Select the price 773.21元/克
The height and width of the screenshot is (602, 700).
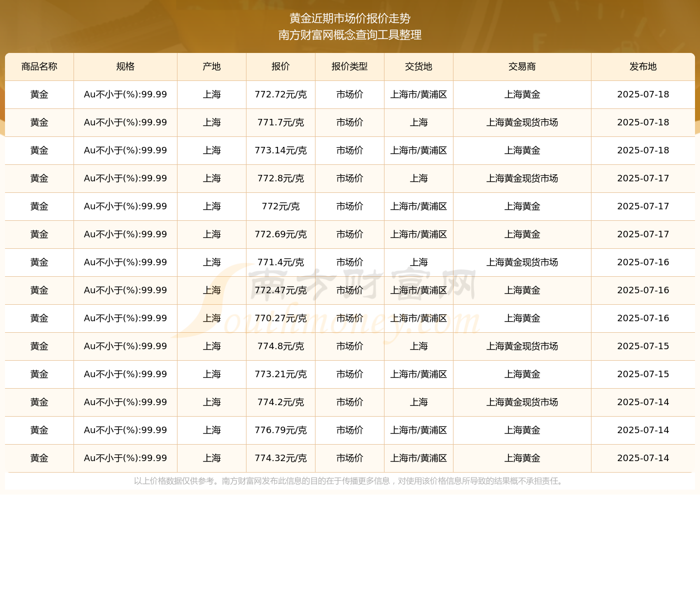[x=281, y=374]
